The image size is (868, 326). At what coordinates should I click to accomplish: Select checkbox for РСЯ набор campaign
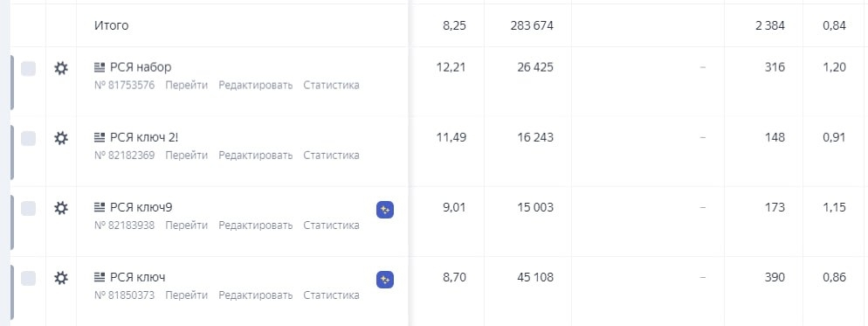click(28, 68)
